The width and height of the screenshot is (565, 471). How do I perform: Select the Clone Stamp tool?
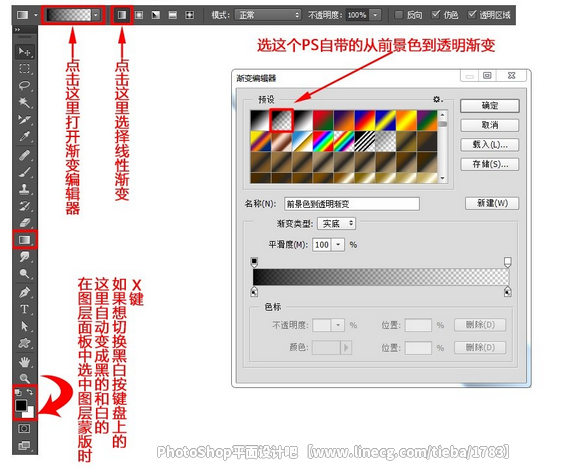click(x=25, y=189)
